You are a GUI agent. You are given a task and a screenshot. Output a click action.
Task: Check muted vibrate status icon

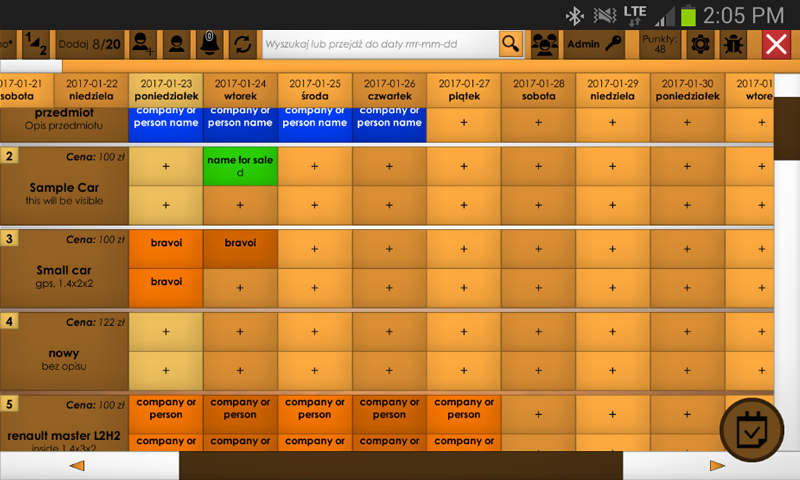605,16
